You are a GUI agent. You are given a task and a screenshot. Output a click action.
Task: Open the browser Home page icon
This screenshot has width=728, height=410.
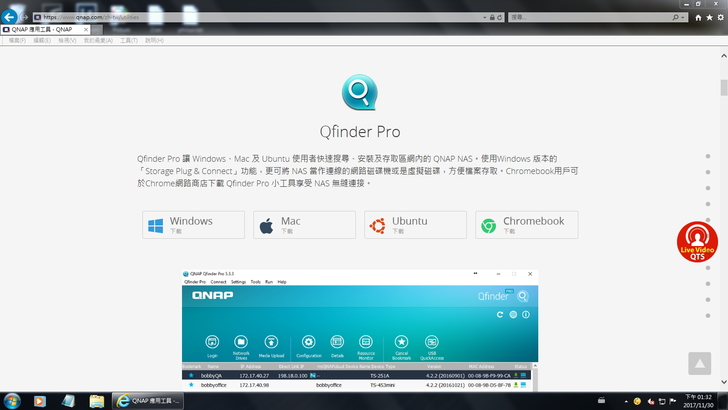(x=698, y=18)
